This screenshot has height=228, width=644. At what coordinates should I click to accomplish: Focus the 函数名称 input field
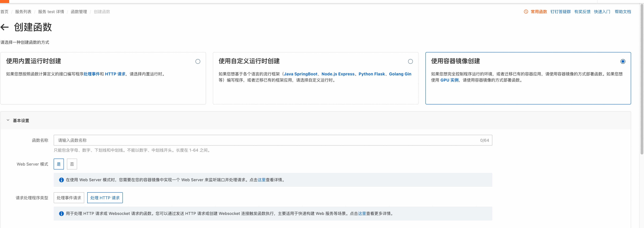273,140
